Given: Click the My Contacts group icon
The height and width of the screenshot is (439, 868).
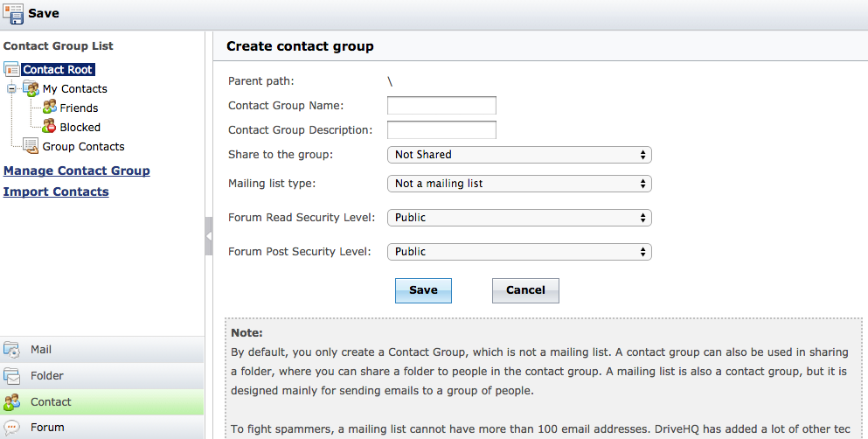Looking at the screenshot, I should pos(31,88).
